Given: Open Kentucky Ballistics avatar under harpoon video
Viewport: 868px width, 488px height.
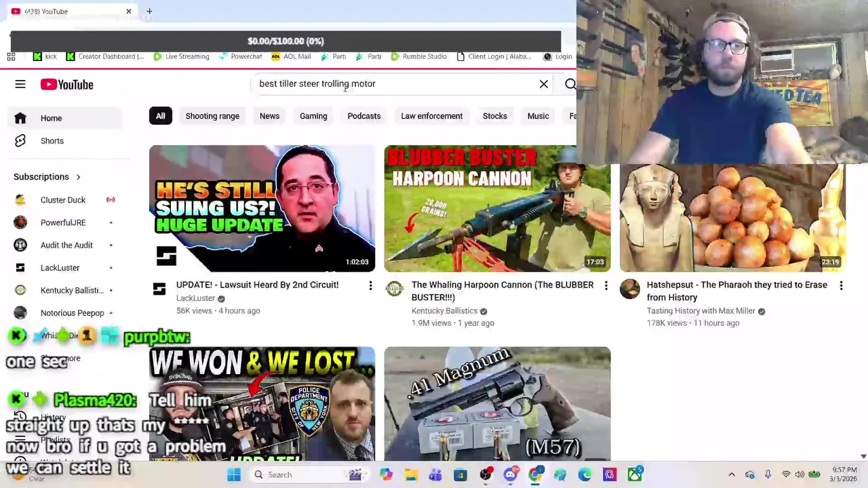Looking at the screenshot, I should point(394,289).
